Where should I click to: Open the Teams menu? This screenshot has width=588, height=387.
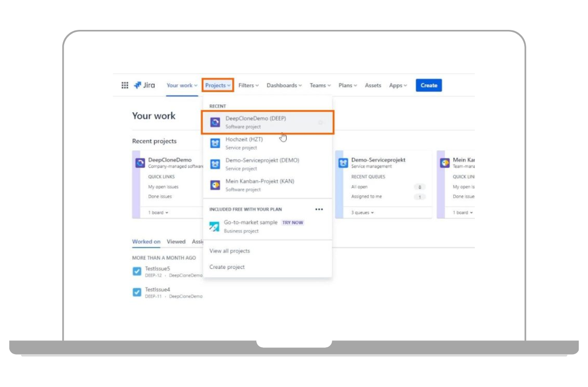[320, 85]
